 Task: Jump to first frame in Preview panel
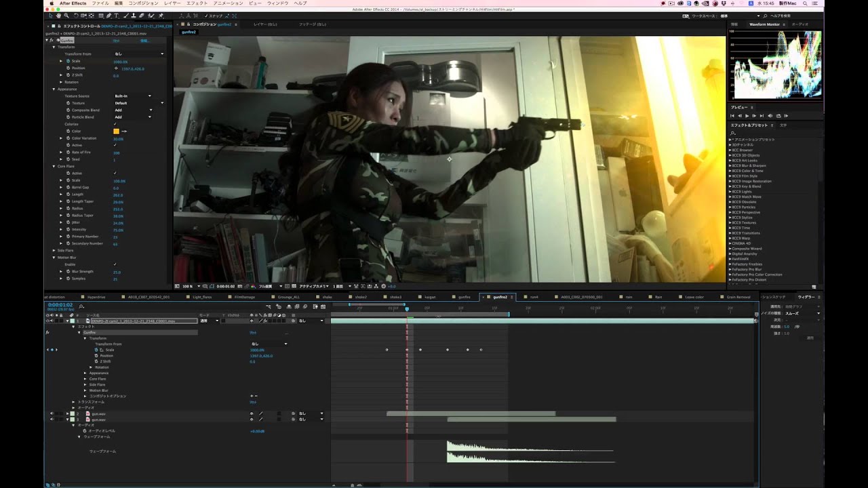[x=732, y=116]
